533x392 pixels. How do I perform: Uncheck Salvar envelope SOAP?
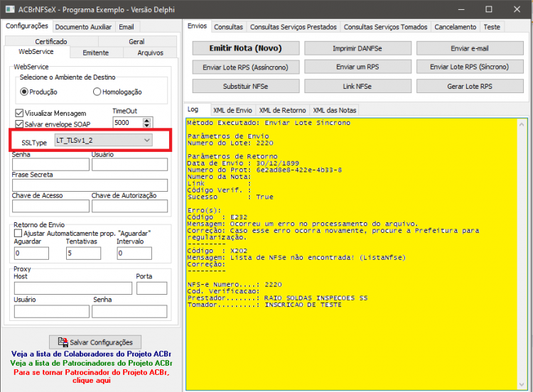[x=19, y=124]
